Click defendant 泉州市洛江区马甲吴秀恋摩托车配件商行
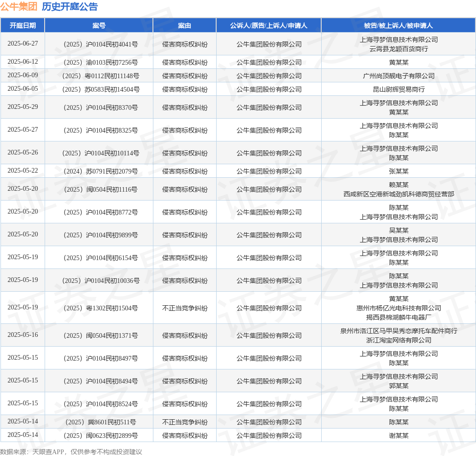Screen dimensions: 476x456 point(398,331)
